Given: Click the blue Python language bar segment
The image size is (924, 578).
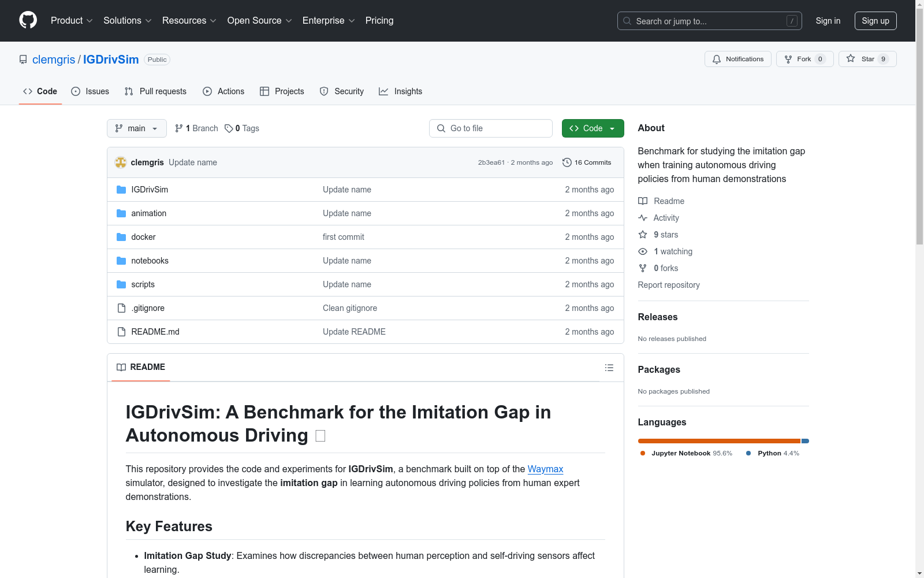Looking at the screenshot, I should pyautogui.click(x=806, y=441).
